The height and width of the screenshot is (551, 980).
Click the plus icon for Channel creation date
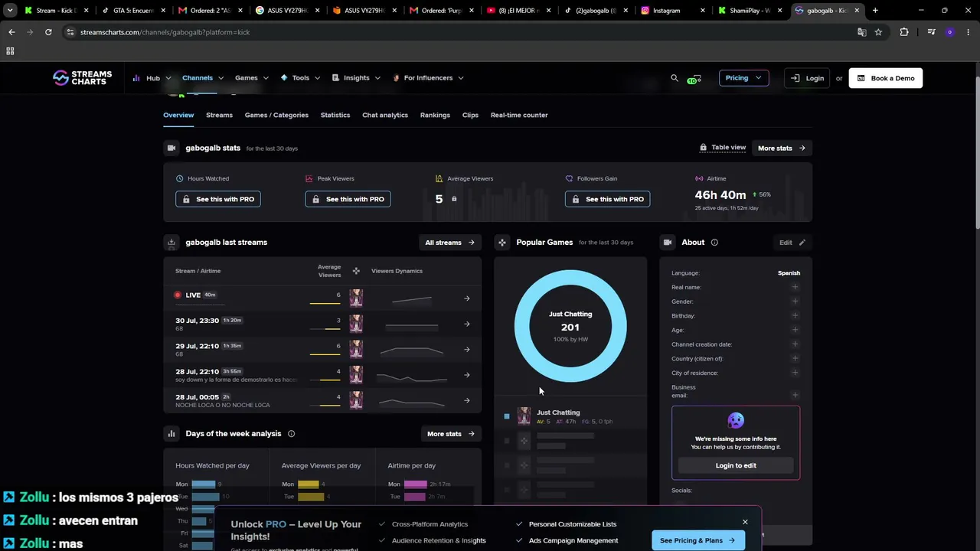(x=795, y=344)
